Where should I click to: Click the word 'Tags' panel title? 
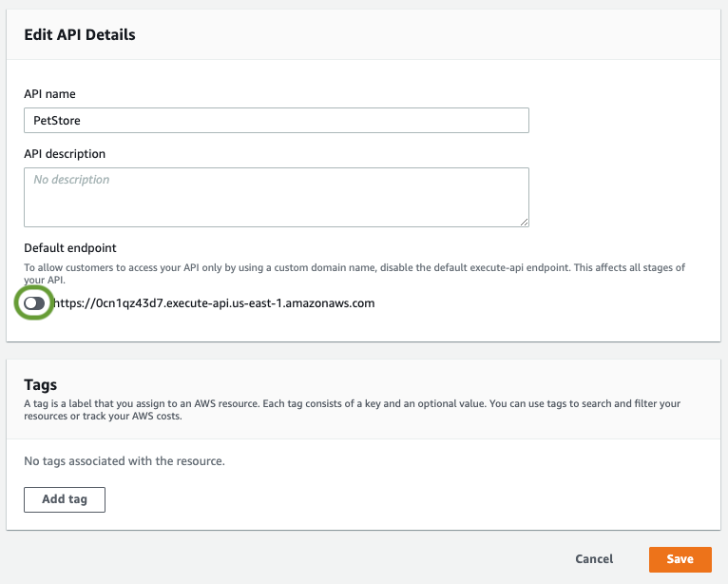(x=41, y=385)
